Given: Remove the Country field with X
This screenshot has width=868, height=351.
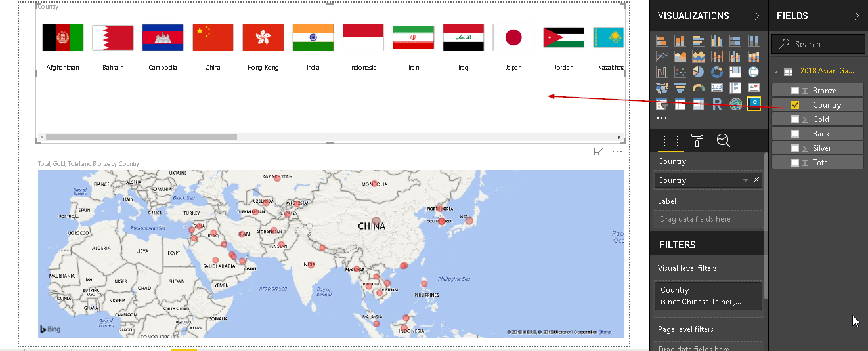Looking at the screenshot, I should pos(756,180).
